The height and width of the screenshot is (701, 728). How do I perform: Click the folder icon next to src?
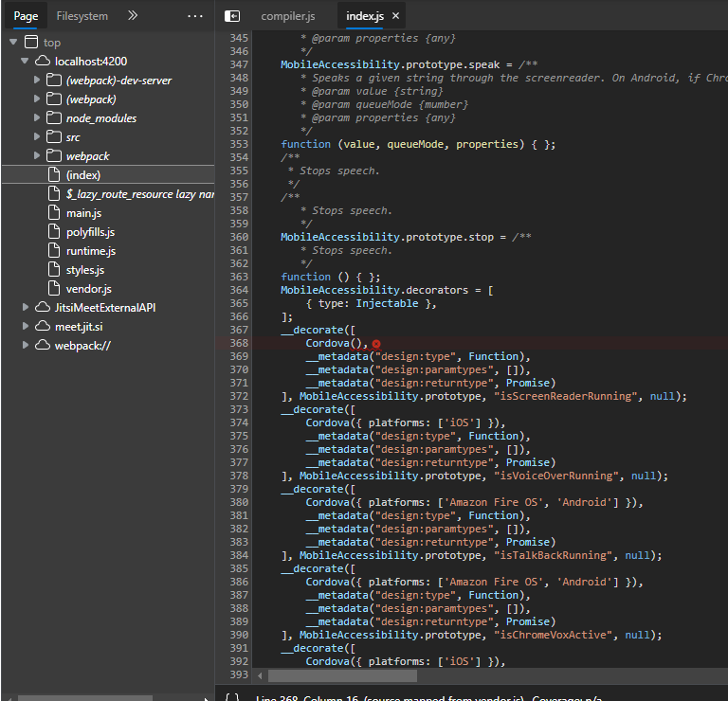pyautogui.click(x=54, y=137)
